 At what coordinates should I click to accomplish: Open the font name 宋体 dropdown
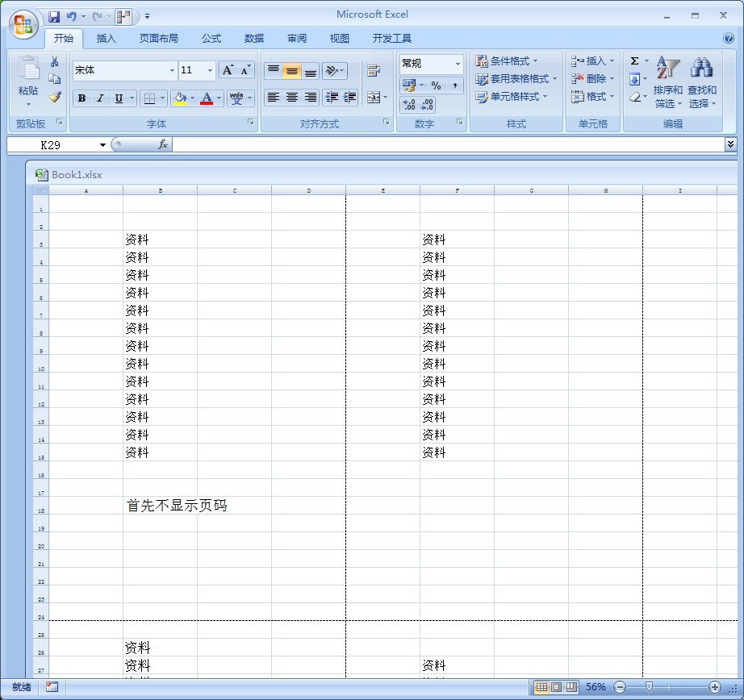[172, 71]
